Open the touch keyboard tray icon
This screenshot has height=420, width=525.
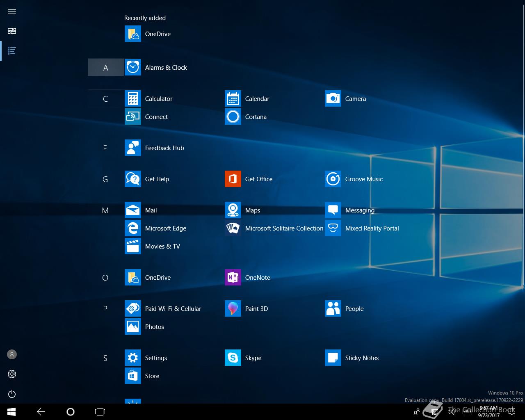coord(468,412)
